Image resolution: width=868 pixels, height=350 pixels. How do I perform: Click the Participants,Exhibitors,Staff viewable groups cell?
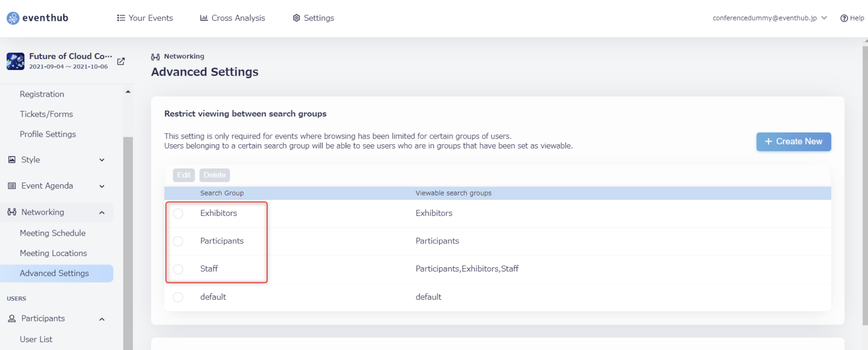tap(467, 269)
